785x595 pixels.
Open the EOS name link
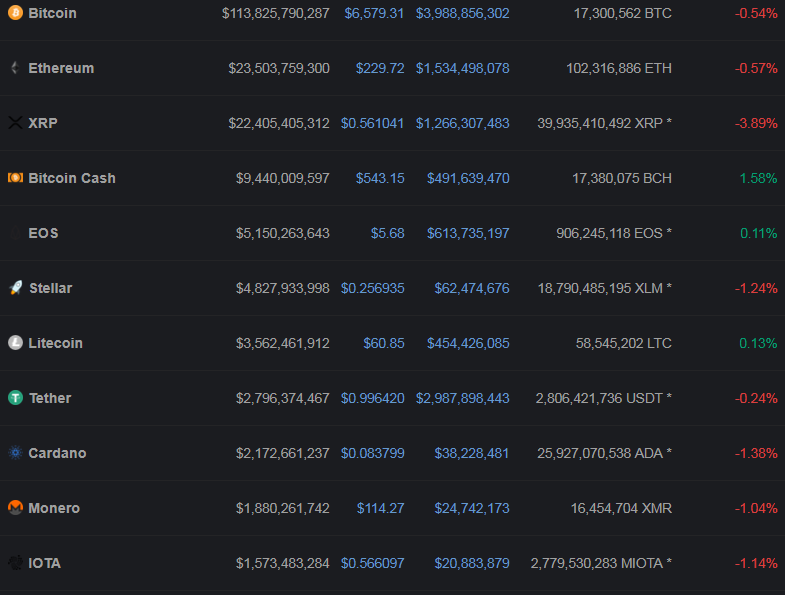(43, 233)
